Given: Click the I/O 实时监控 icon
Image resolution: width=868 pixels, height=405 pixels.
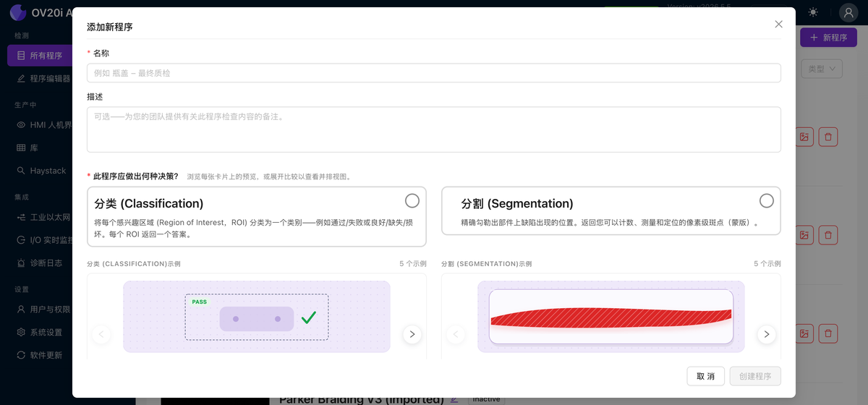Looking at the screenshot, I should pos(21,240).
